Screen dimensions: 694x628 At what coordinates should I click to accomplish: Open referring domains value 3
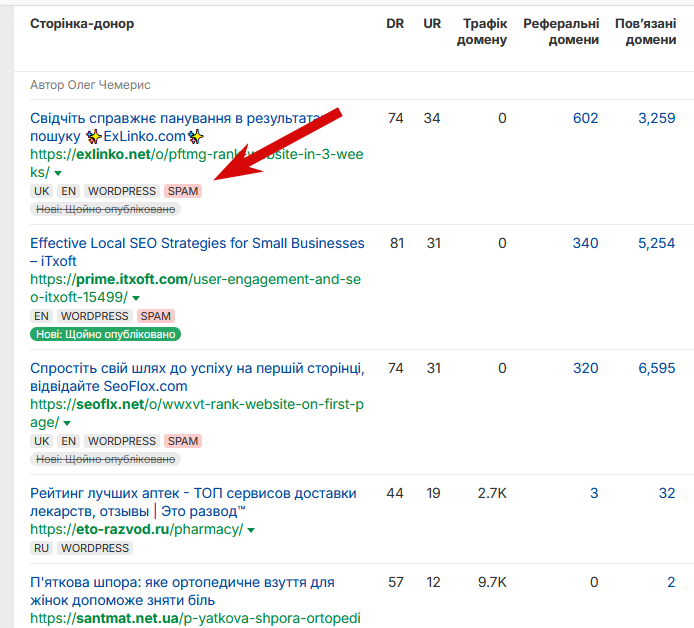594,493
